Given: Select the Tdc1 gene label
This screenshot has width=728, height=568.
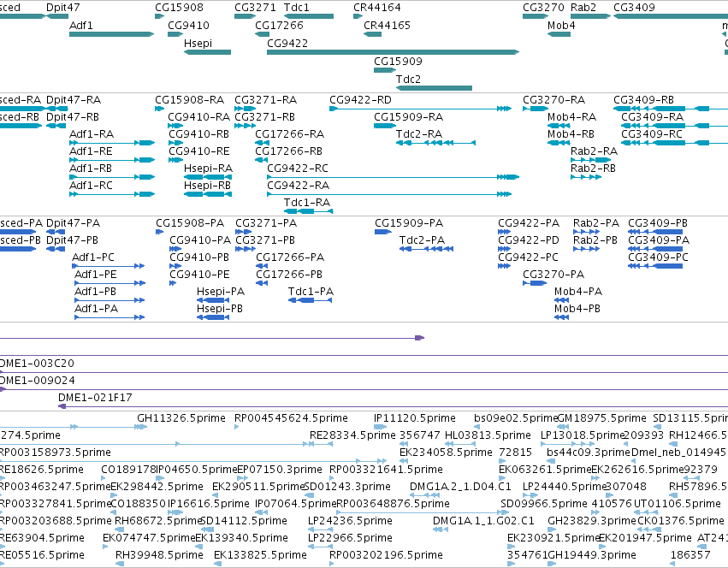Looking at the screenshot, I should [296, 8].
